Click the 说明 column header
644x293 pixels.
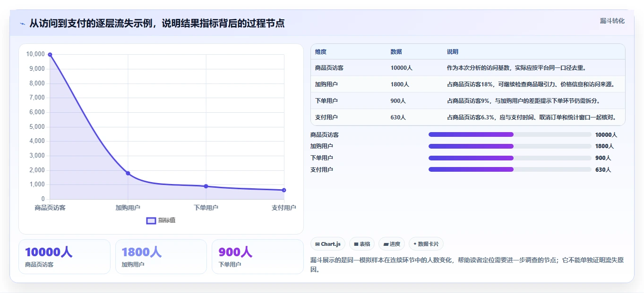pos(453,52)
